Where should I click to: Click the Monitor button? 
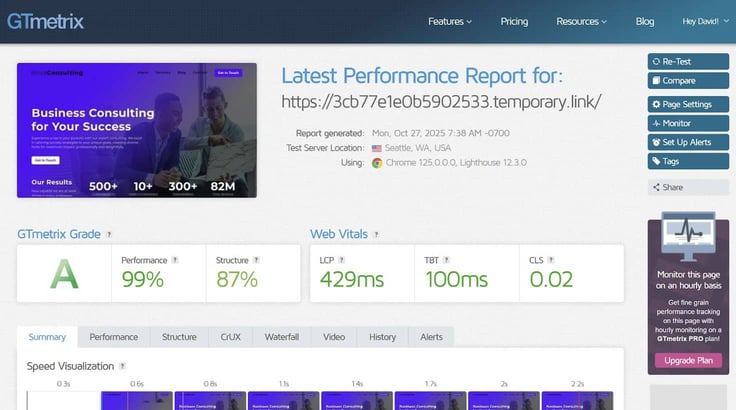pyautogui.click(x=688, y=123)
